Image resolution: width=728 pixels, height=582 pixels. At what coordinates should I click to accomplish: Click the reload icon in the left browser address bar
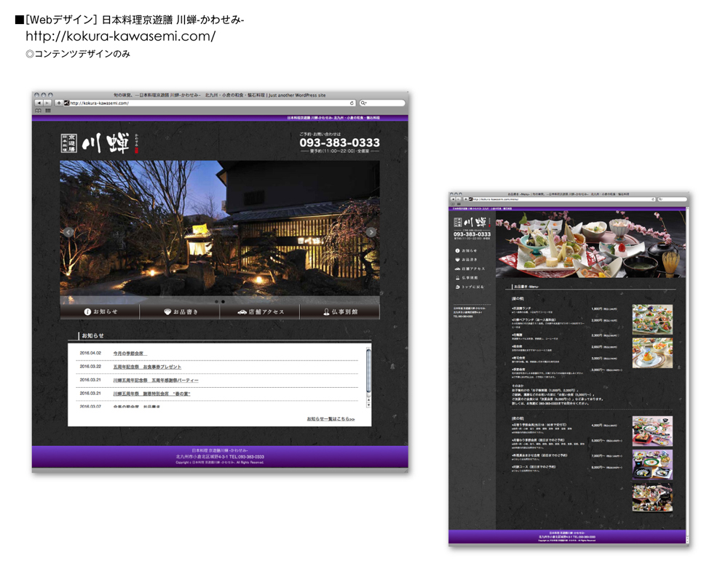click(x=352, y=103)
